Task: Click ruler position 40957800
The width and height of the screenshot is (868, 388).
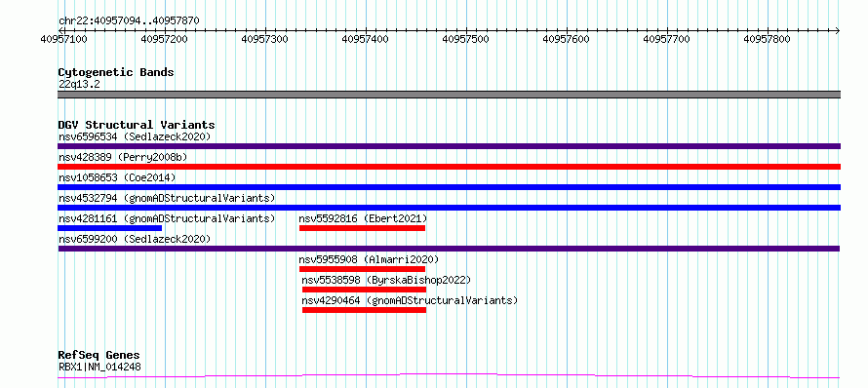Action: click(x=767, y=39)
